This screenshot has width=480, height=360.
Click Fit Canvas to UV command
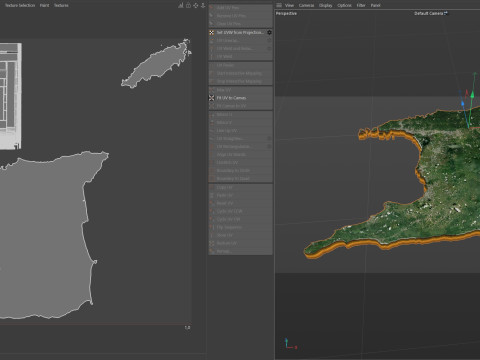tap(240, 106)
